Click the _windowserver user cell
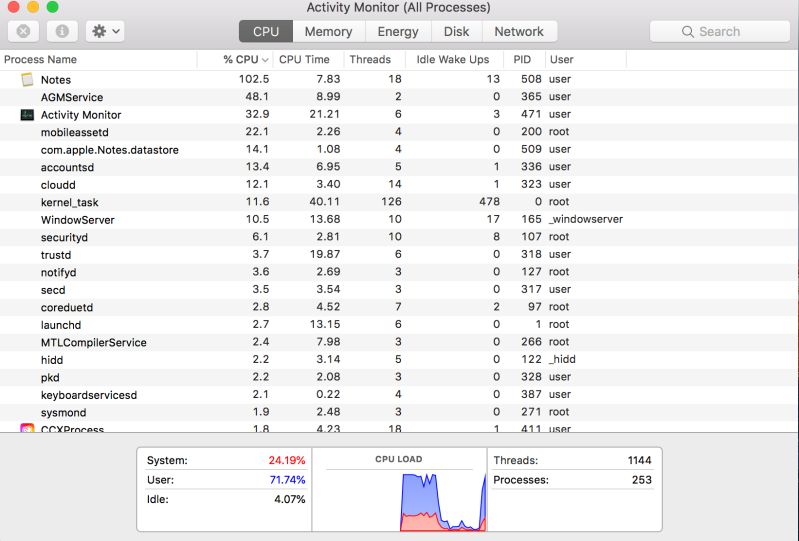 586,219
